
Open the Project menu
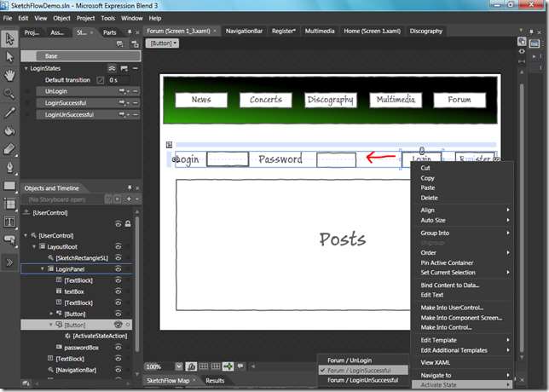[85, 17]
